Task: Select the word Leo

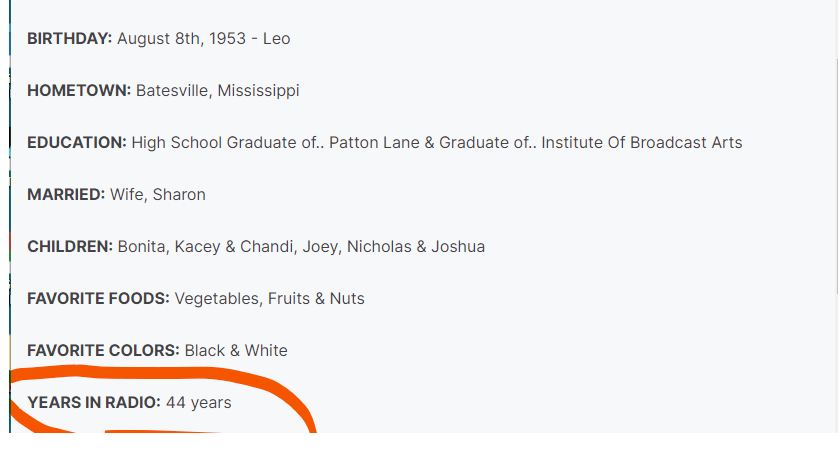Action: click(276, 39)
